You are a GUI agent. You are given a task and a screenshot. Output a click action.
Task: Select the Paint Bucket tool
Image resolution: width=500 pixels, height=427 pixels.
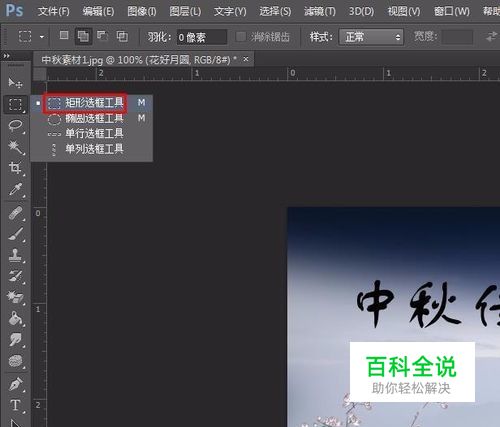tap(15, 319)
